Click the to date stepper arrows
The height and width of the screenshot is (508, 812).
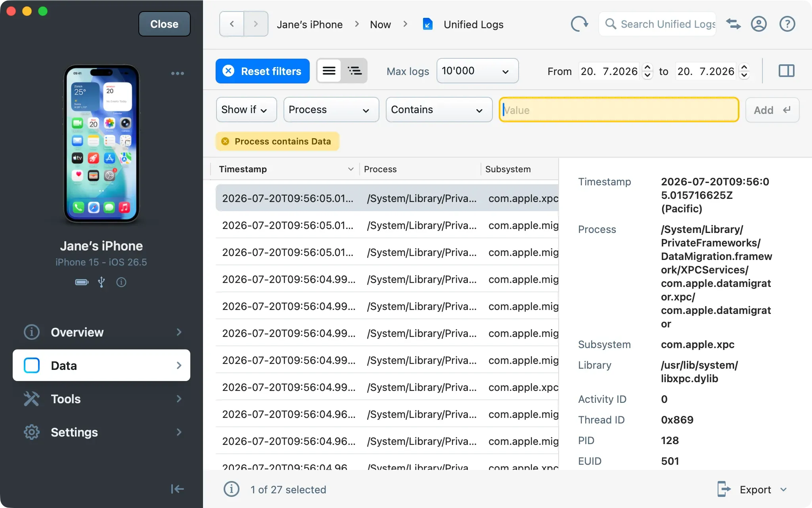(x=744, y=71)
